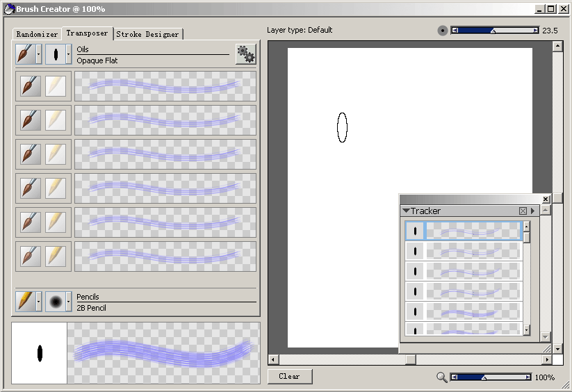Click the 2B Pencil variant dab icon

tap(56, 301)
